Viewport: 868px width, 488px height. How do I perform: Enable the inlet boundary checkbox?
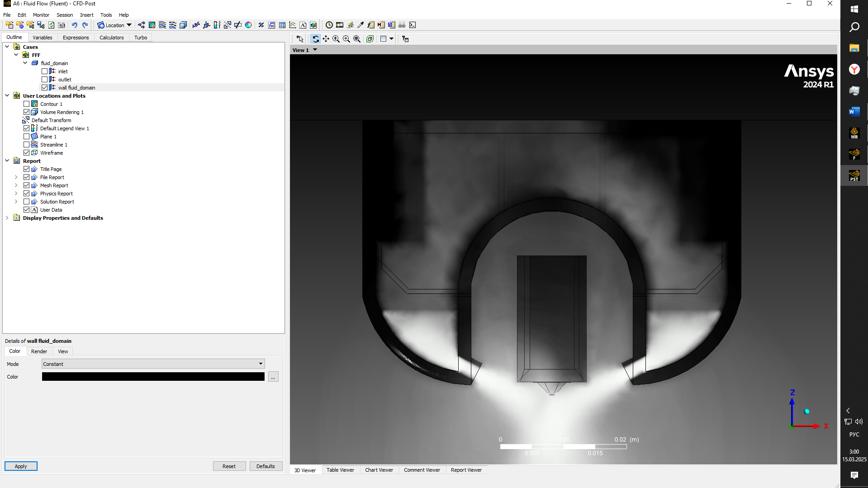(44, 71)
